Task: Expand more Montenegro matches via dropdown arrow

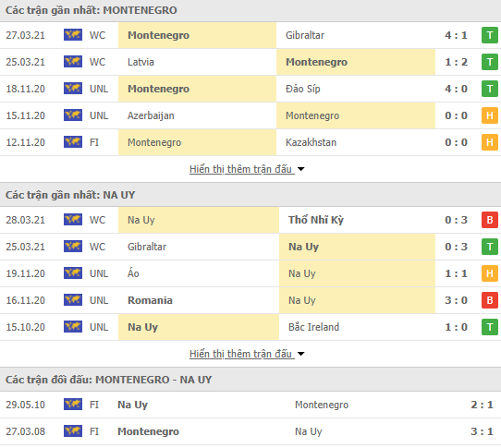Action: (300, 169)
